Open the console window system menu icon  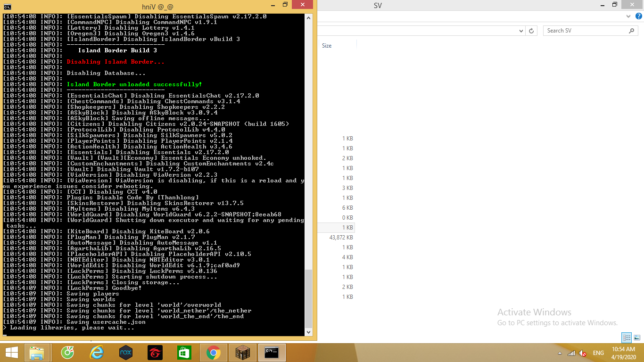pyautogui.click(x=8, y=6)
